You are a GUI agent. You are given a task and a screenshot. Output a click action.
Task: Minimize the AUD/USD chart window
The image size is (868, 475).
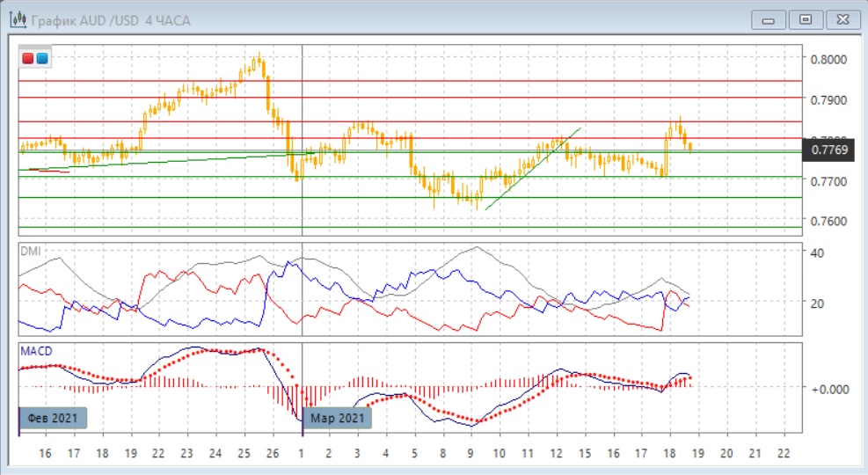coord(770,18)
